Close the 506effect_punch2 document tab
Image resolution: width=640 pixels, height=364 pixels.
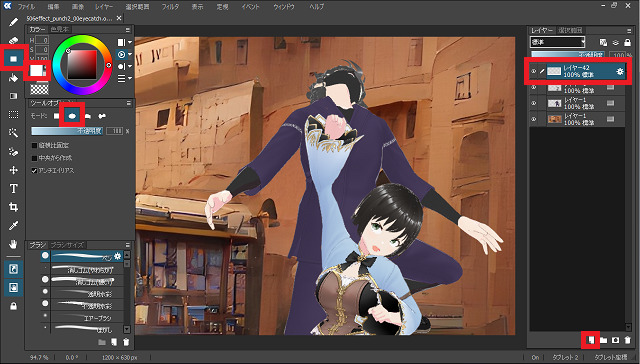(x=119, y=18)
